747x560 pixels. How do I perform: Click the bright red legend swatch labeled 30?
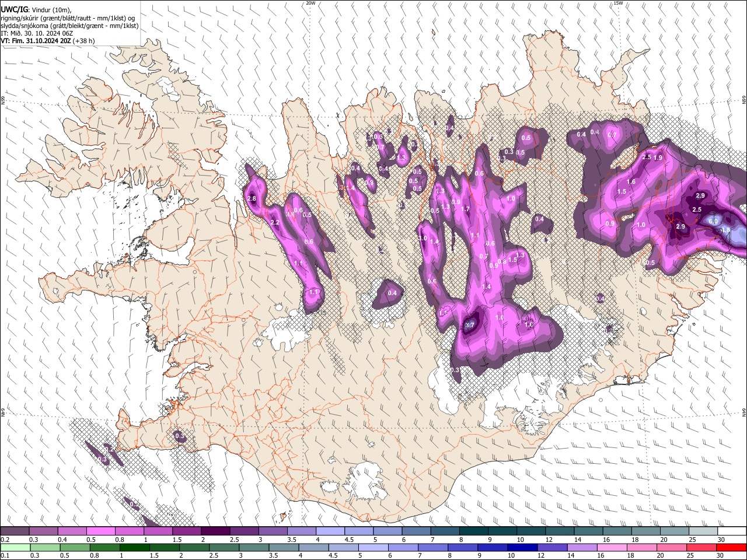731,547
